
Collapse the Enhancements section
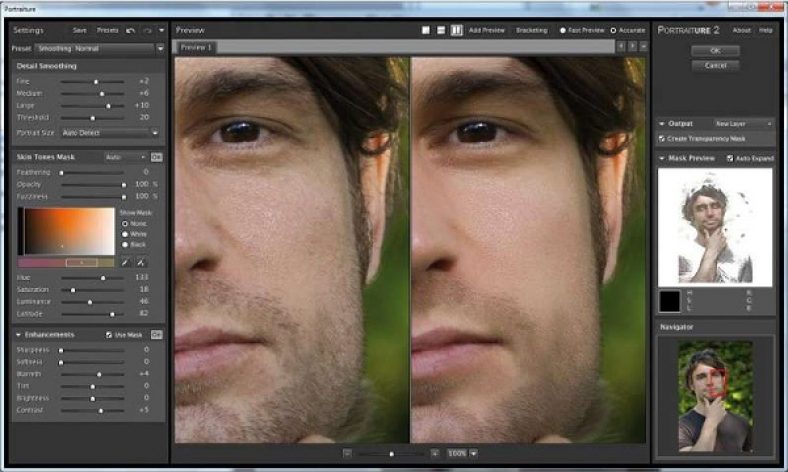(x=19, y=335)
